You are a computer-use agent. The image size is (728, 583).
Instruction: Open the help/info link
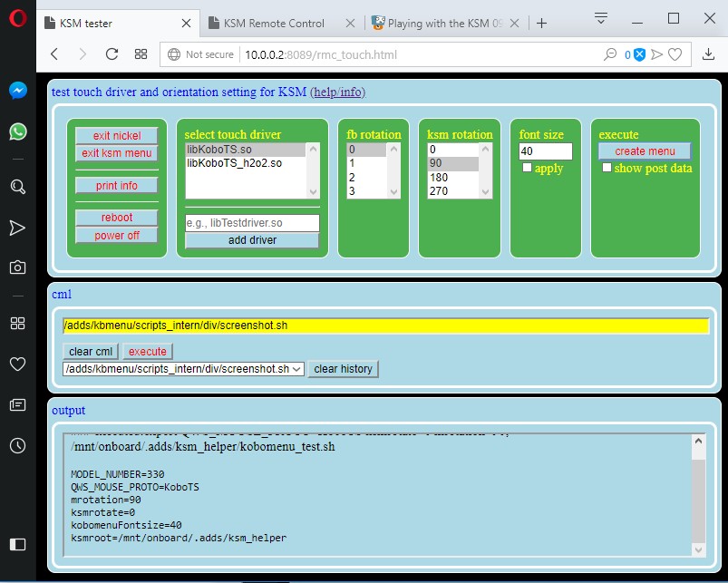click(337, 92)
